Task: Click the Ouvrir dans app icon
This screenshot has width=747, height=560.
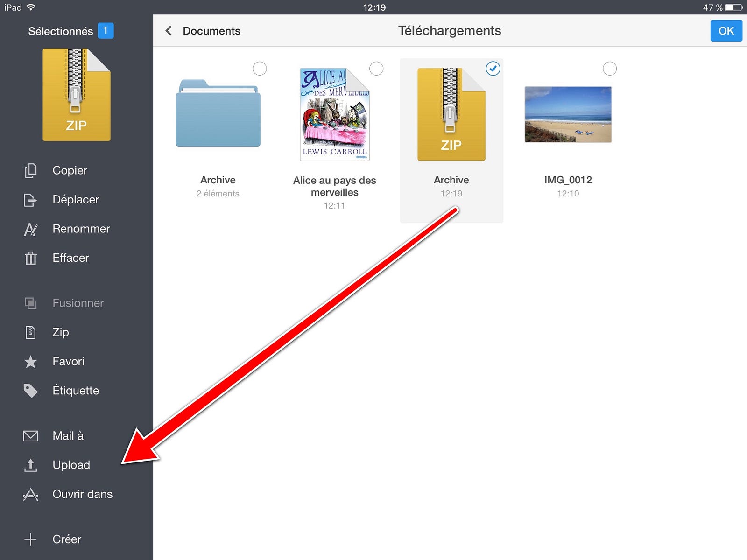Action: tap(30, 494)
